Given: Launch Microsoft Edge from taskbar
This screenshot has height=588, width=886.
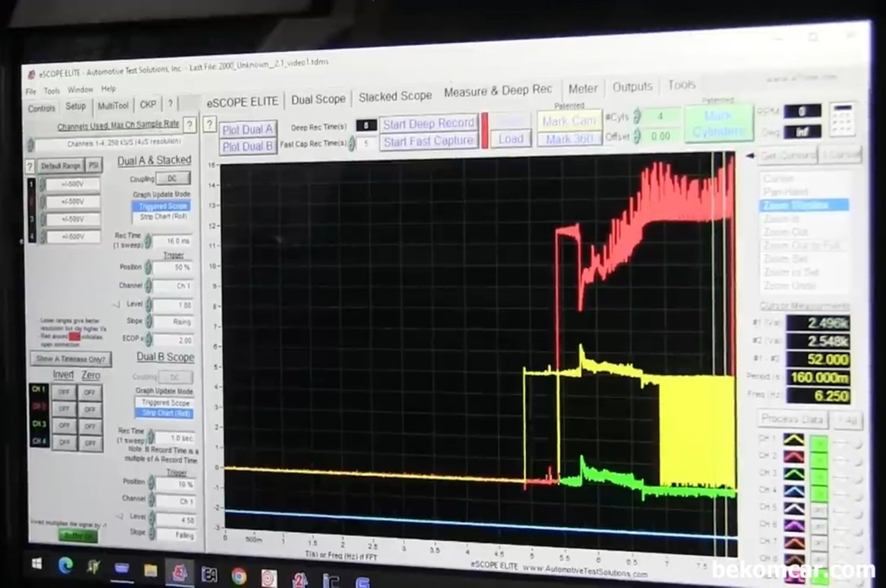Looking at the screenshot, I should (66, 566).
